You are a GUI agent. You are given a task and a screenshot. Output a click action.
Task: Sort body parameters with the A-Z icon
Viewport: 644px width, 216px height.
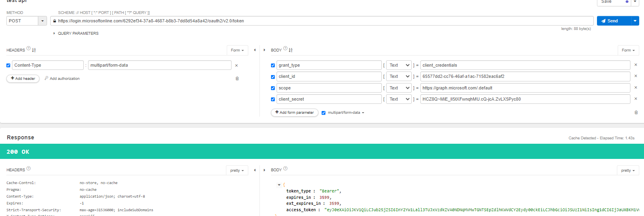point(291,50)
